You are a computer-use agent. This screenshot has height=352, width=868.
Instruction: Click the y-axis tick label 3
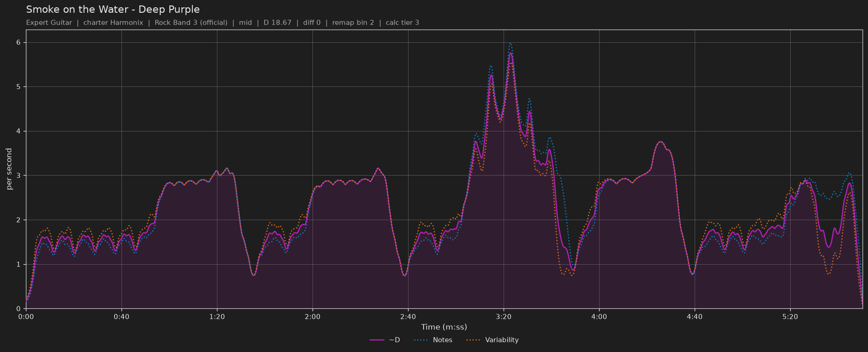pyautogui.click(x=19, y=176)
